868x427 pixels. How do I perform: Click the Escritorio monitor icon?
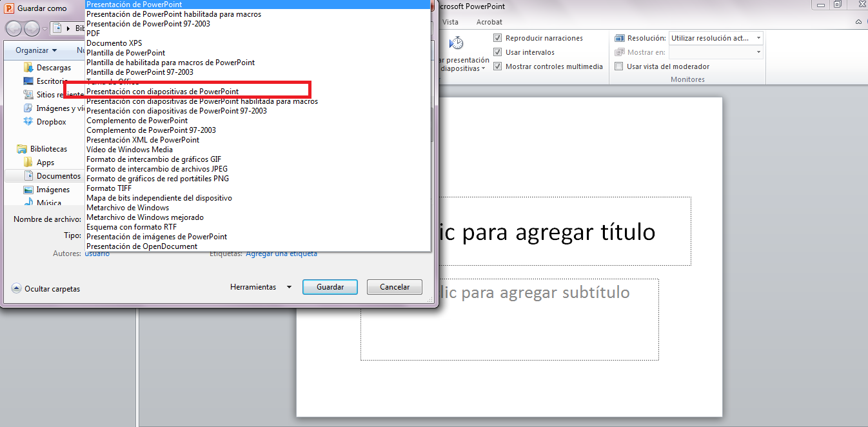click(x=28, y=81)
